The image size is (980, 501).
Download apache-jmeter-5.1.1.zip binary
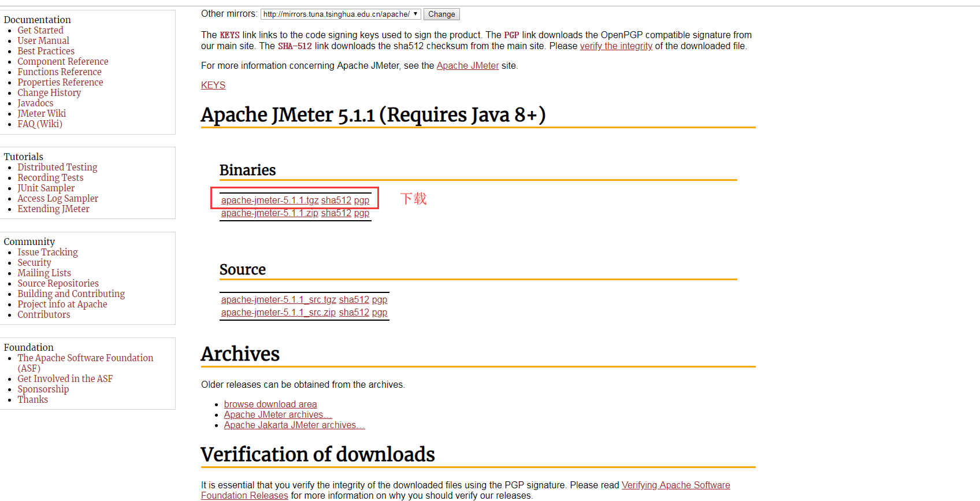pos(270,213)
